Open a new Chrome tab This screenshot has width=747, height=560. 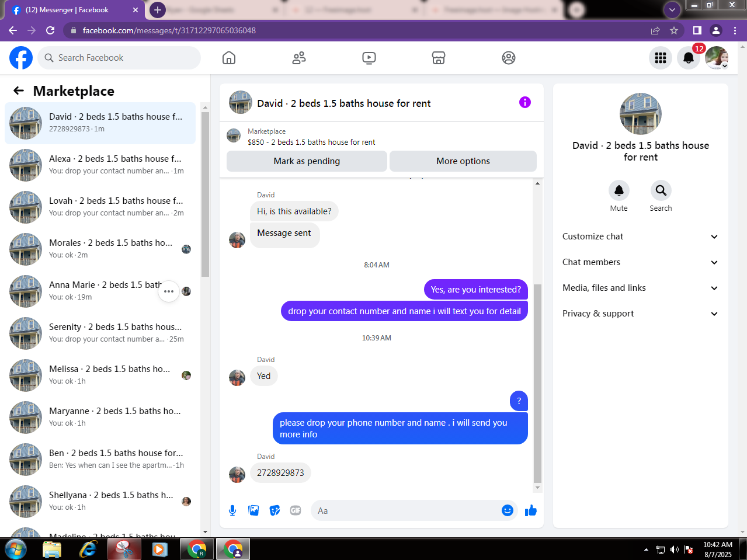point(158,10)
